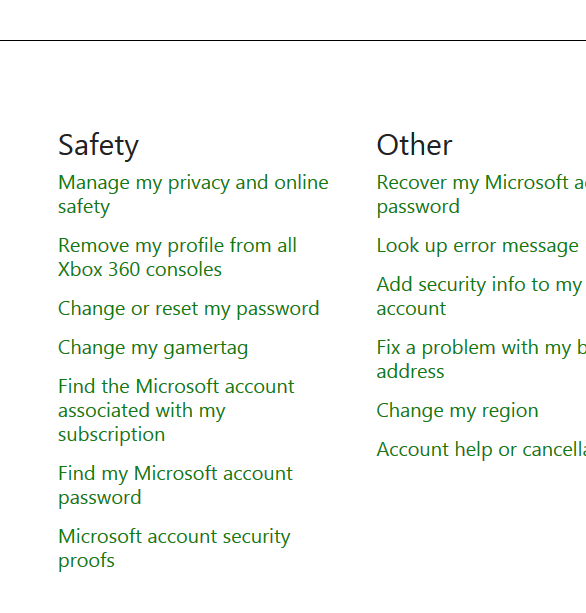Click the word 'address' in the Other list
Screen dimensions: 586x613
pos(410,371)
